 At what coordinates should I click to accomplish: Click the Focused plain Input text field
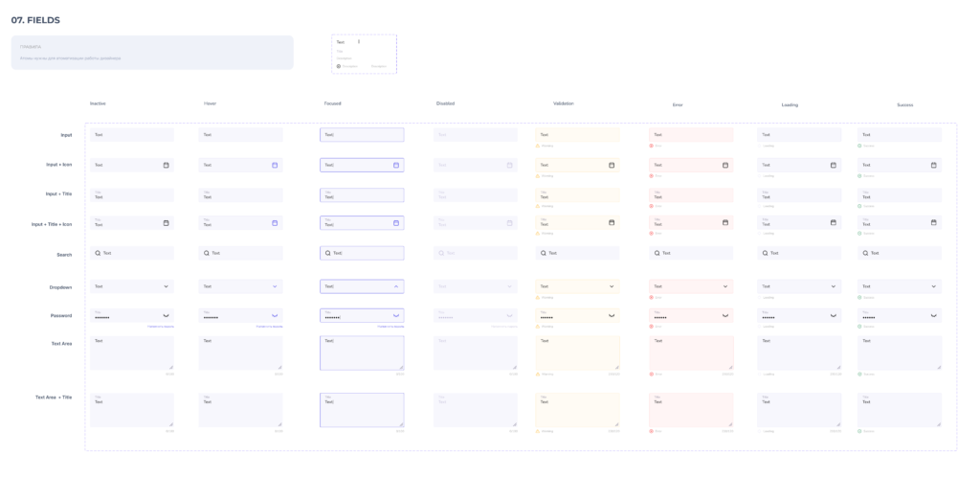[x=362, y=135]
